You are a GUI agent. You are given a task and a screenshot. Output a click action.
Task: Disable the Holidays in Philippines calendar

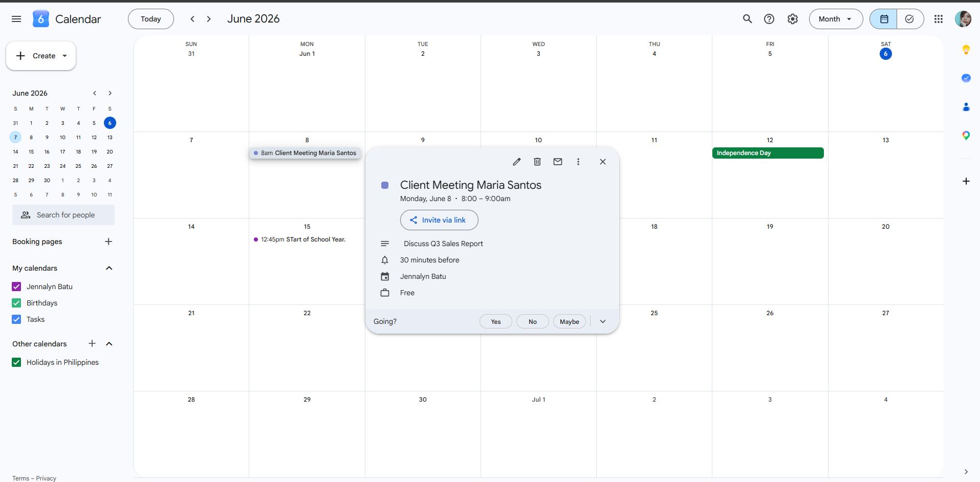[16, 362]
